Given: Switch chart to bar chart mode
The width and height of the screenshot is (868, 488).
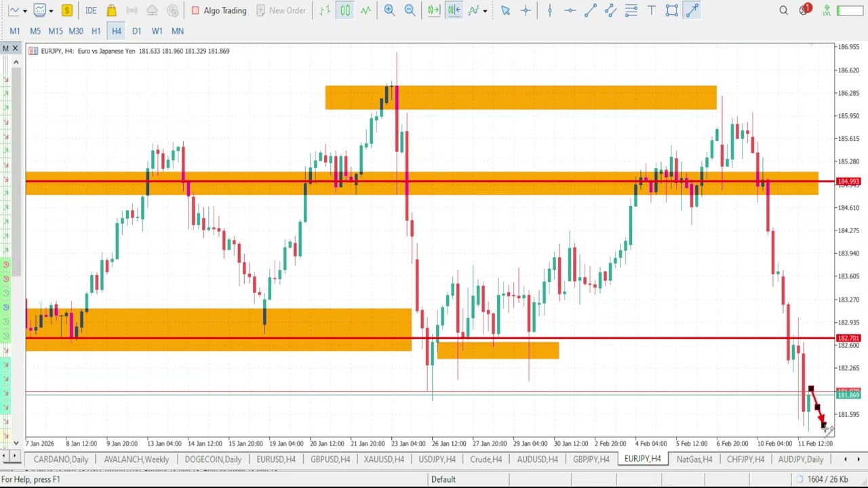Looking at the screenshot, I should (x=325, y=10).
